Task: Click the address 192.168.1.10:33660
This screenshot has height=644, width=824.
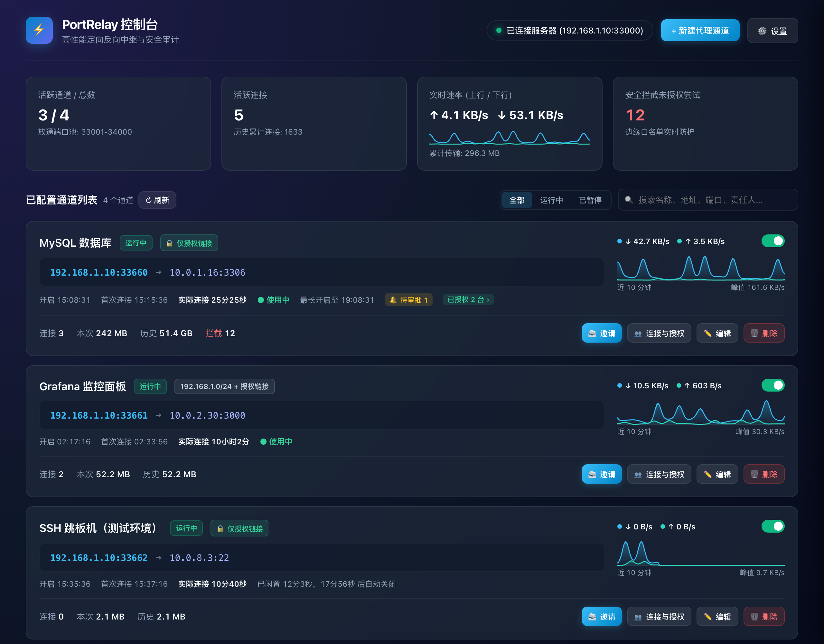Action: coord(99,272)
